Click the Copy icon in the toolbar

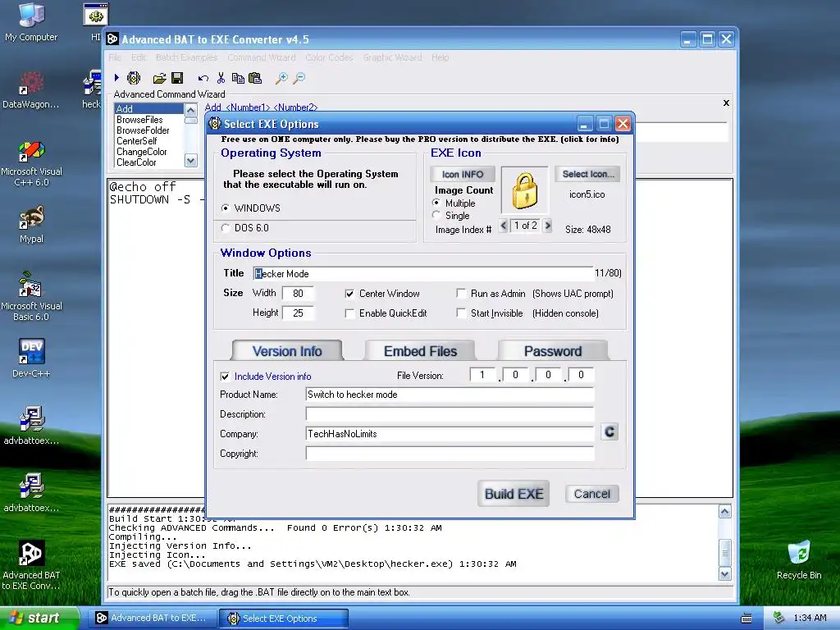click(238, 78)
